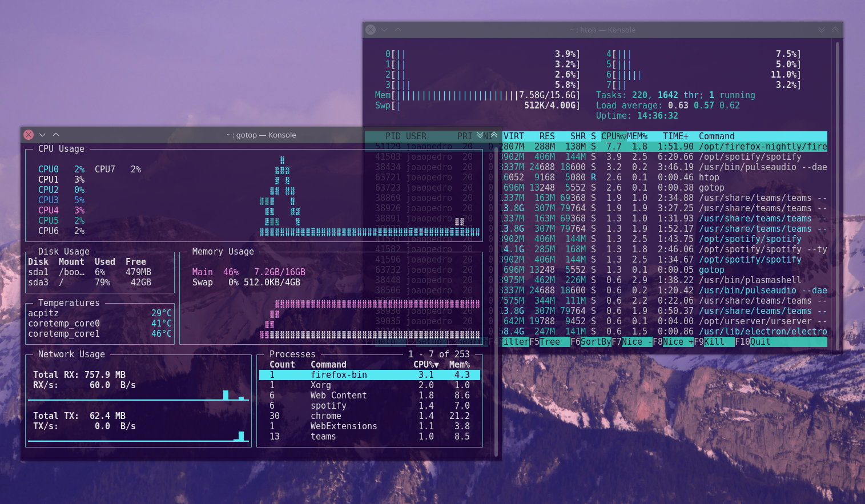Click F8 Nice + in htop footer
Screen dimensions: 865x504
click(673, 342)
